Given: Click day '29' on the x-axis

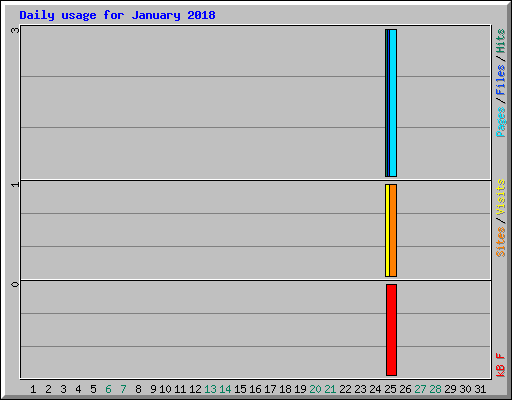Looking at the screenshot, I should 450,389.
